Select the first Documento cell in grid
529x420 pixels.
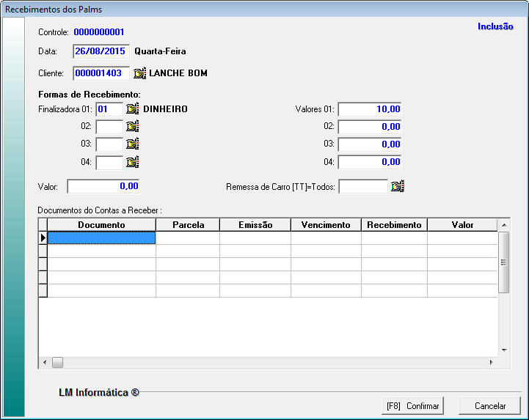pos(101,238)
